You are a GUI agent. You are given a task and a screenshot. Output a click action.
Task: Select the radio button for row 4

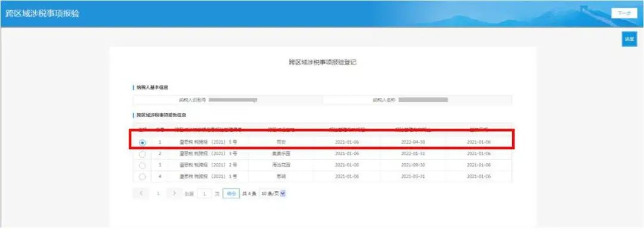142,177
